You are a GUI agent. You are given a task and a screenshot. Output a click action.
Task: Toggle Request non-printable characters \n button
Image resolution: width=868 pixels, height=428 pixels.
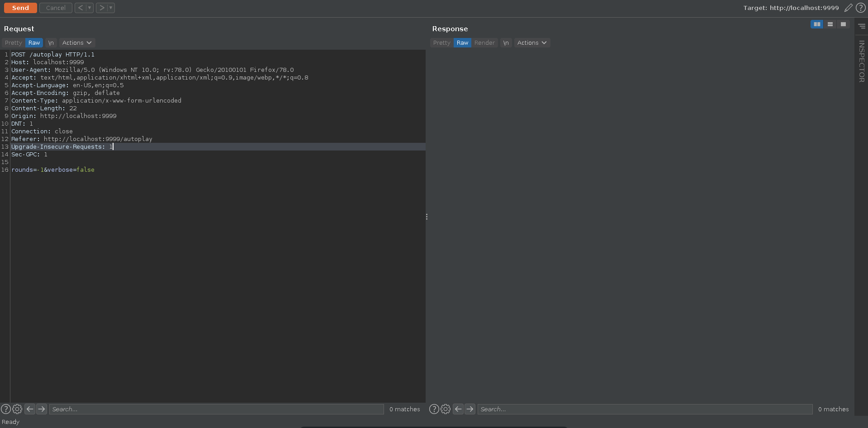(51, 43)
